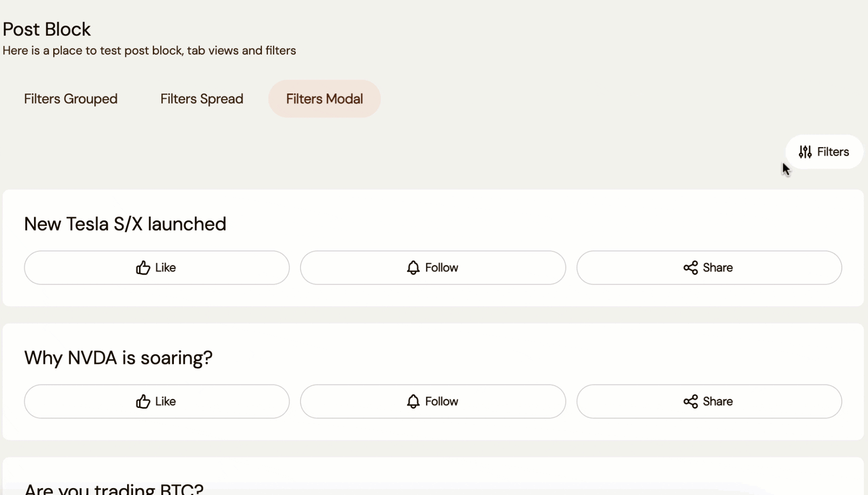Select the Filters Modal tab
The width and height of the screenshot is (868, 495).
point(324,99)
